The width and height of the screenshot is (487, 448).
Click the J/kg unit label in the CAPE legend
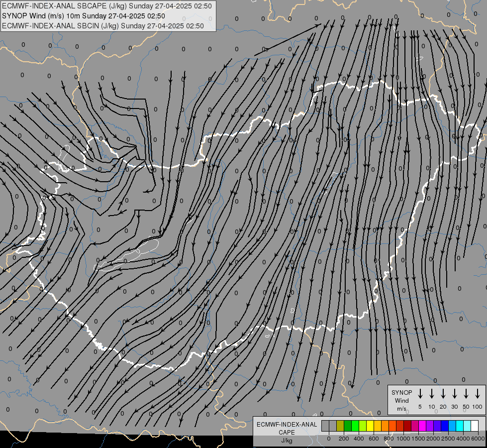287,441
